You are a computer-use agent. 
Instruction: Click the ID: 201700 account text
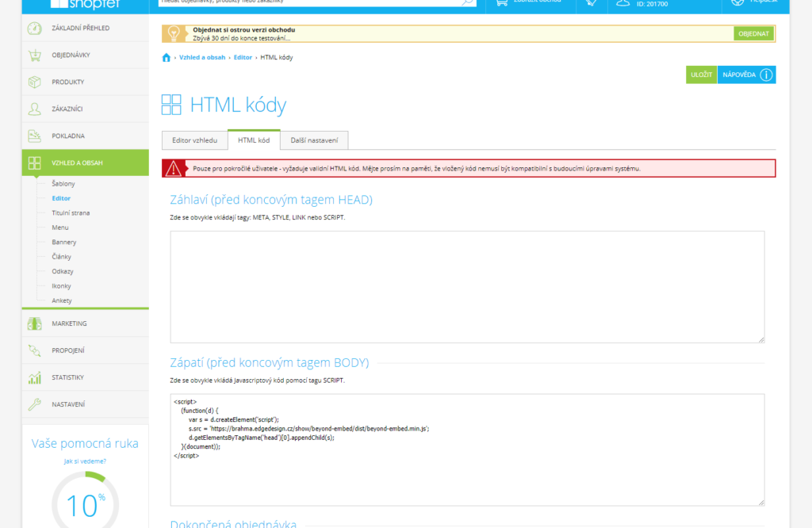[x=652, y=4]
